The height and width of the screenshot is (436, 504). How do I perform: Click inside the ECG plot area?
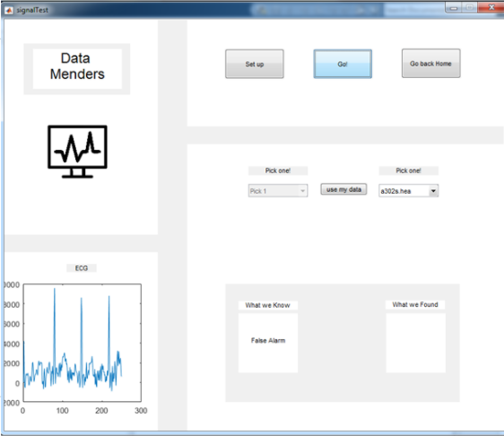pyautogui.click(x=82, y=343)
